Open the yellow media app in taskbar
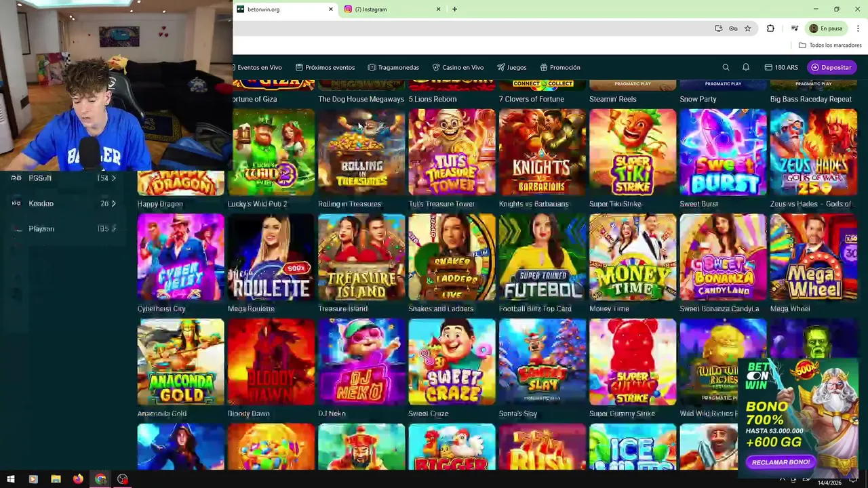Image resolution: width=868 pixels, height=488 pixels. [x=33, y=479]
